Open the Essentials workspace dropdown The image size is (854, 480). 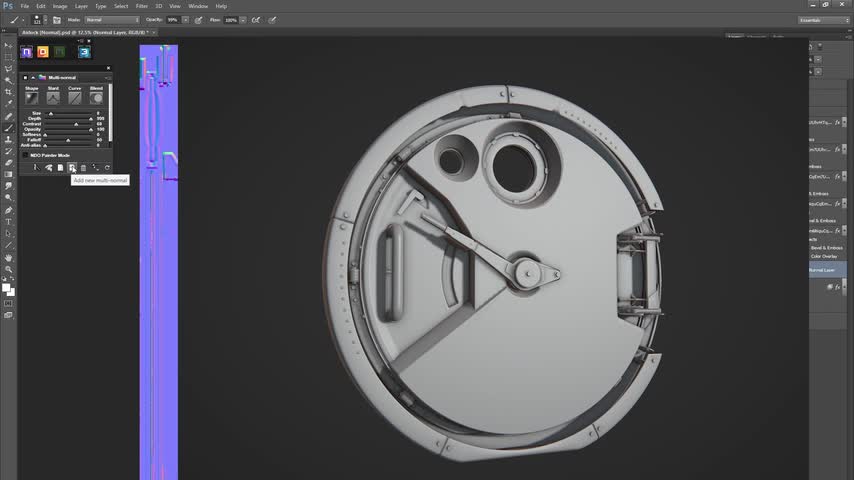[824, 20]
